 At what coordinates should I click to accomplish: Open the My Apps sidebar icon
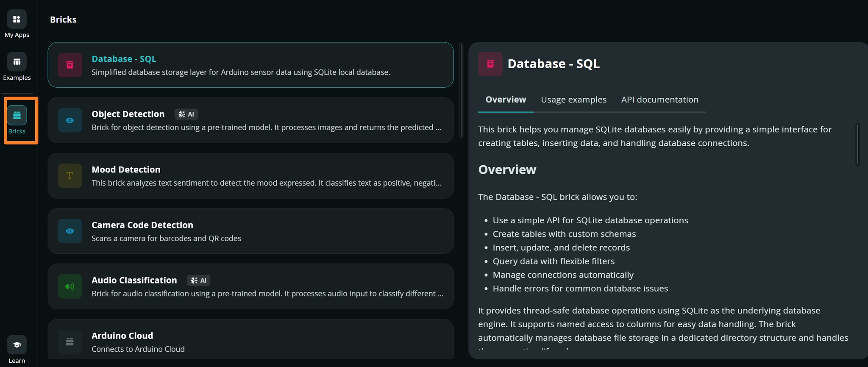pos(17,19)
